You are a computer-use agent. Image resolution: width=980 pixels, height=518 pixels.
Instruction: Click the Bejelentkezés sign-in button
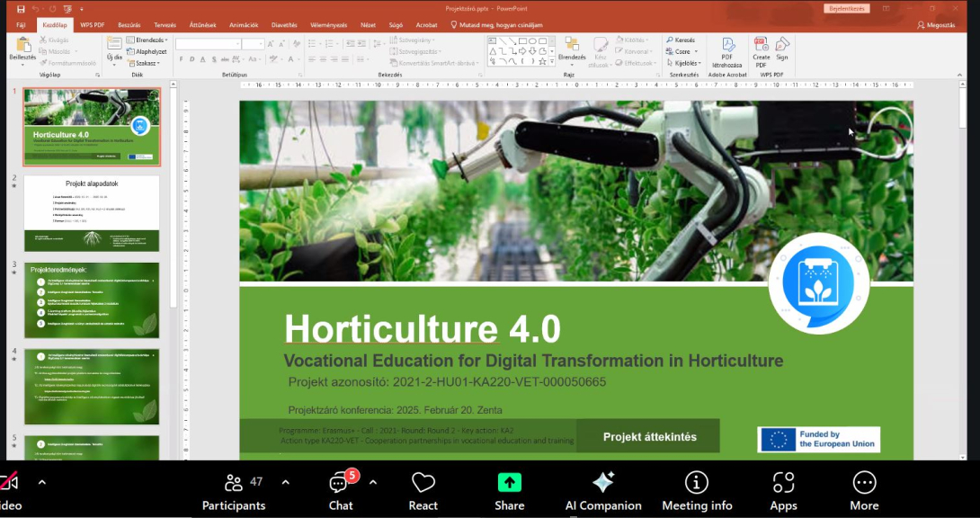846,8
